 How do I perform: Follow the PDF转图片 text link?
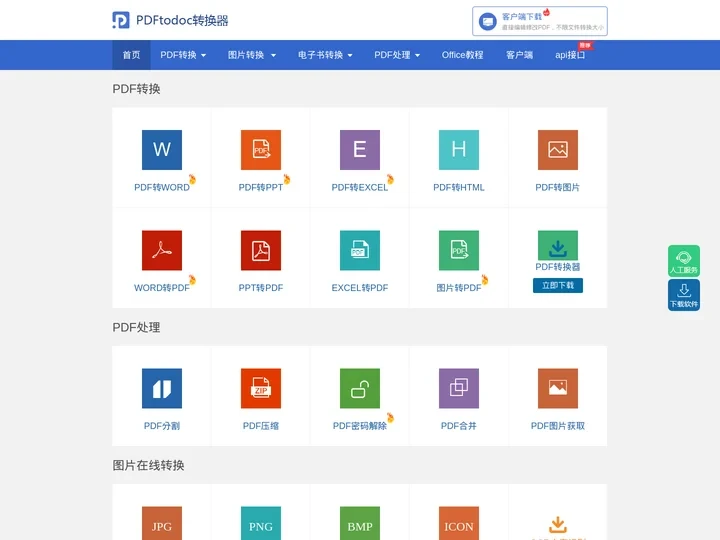[x=558, y=187]
